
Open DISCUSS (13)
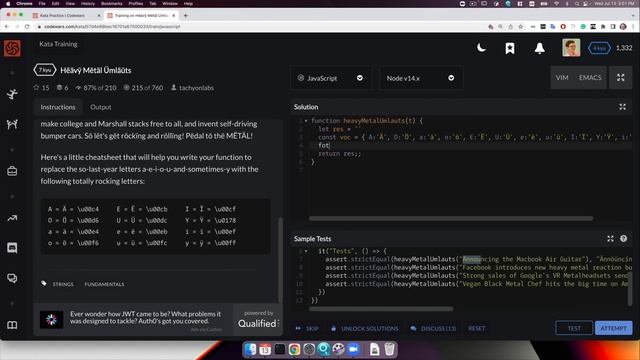tap(433, 328)
